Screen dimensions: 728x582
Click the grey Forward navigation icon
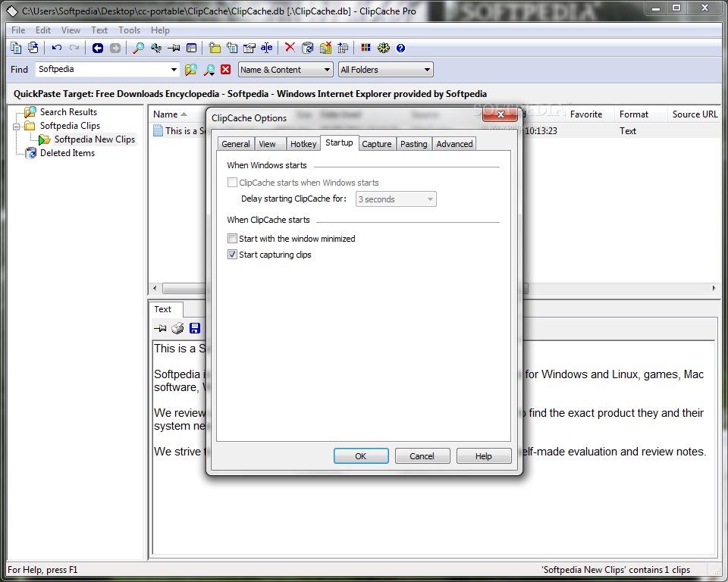115,48
